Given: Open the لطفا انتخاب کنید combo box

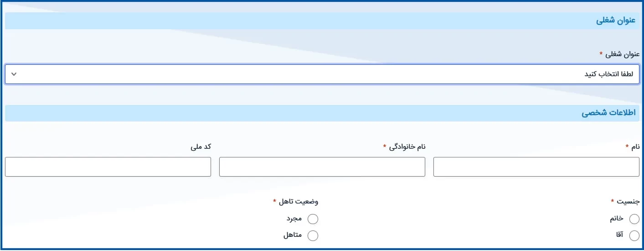Looking at the screenshot, I should point(322,74).
